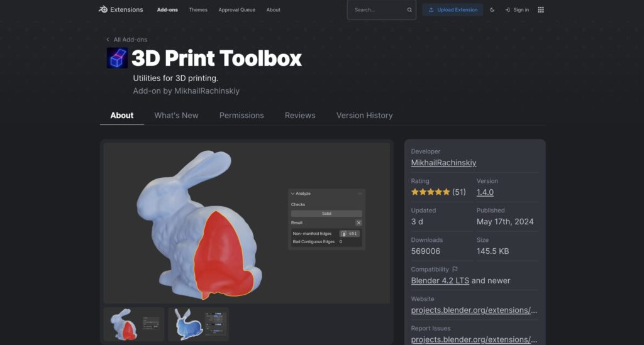
Task: Click the updated value '3 d'
Action: (x=417, y=222)
